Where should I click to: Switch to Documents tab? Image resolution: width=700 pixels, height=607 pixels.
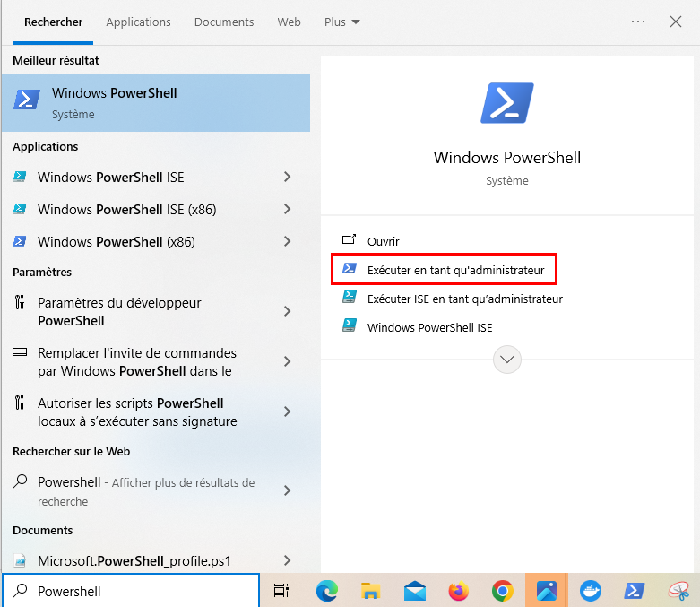[x=224, y=22]
